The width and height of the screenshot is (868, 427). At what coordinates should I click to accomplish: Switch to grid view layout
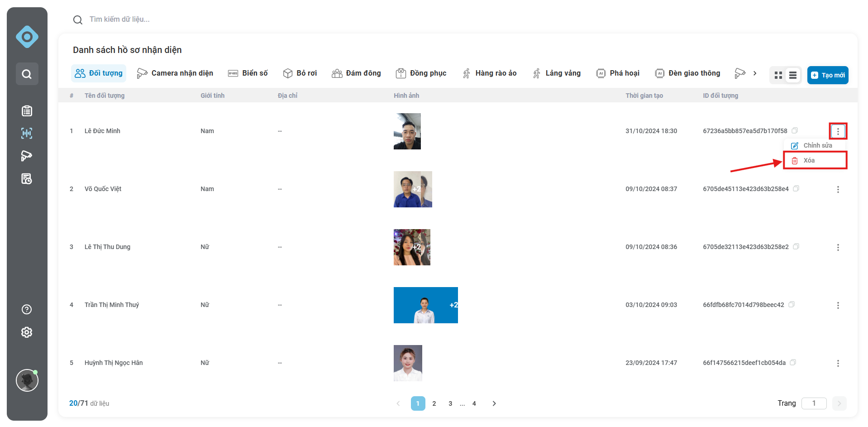coord(778,75)
